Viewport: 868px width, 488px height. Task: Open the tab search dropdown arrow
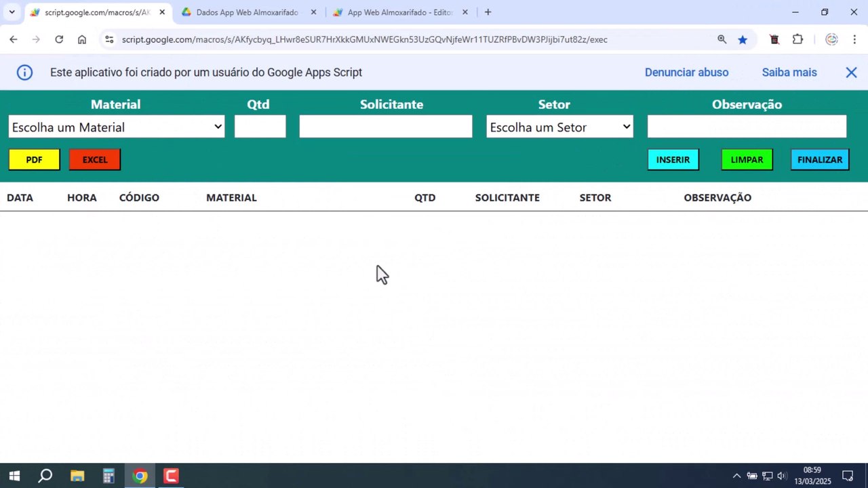[12, 12]
